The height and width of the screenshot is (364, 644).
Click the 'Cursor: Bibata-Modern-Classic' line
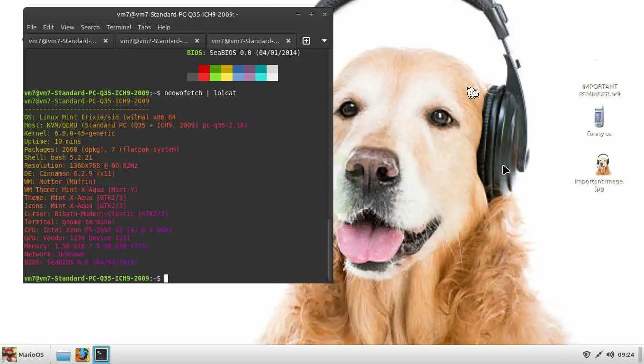click(96, 214)
